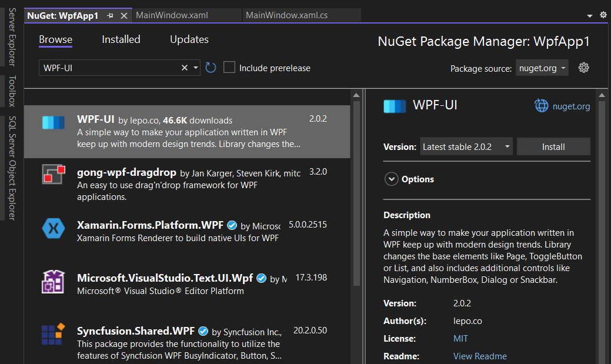The image size is (611, 364).
Task: Click the globe icon next to nuget.org
Action: pyautogui.click(x=541, y=106)
